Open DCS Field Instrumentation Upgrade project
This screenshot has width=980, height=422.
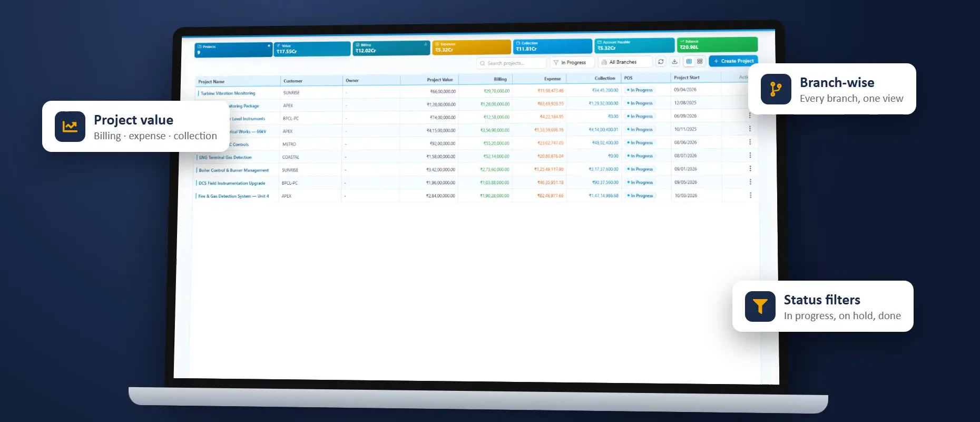click(x=232, y=183)
